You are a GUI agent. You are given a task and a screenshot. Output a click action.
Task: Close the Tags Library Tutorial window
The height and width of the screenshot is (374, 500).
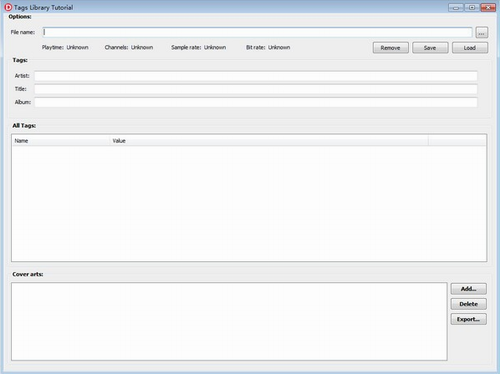coord(488,7)
